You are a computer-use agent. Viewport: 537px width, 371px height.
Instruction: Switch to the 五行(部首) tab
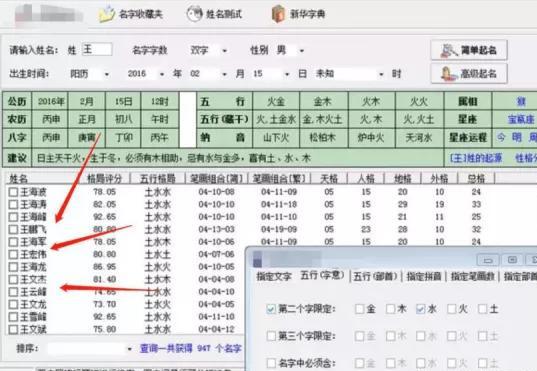375,276
